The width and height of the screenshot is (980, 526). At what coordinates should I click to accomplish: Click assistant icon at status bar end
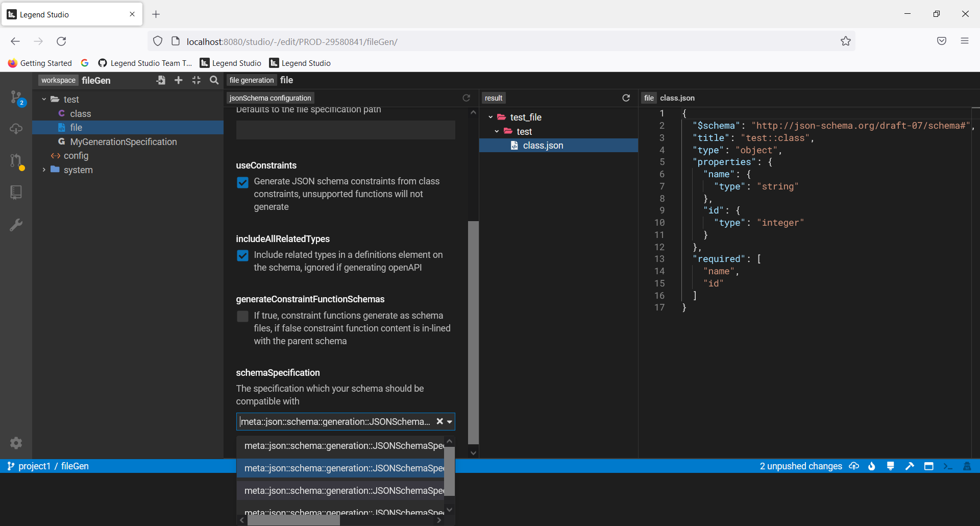967,466
